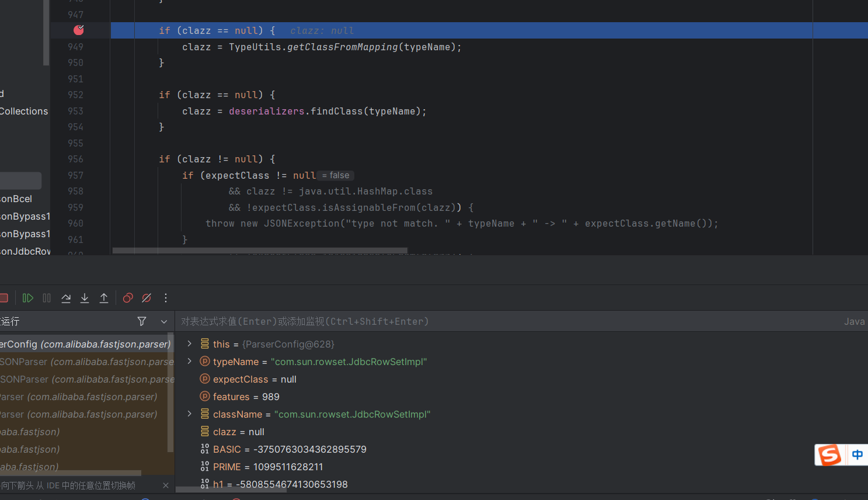Click the frames list vertical scrollbar

click(170, 393)
